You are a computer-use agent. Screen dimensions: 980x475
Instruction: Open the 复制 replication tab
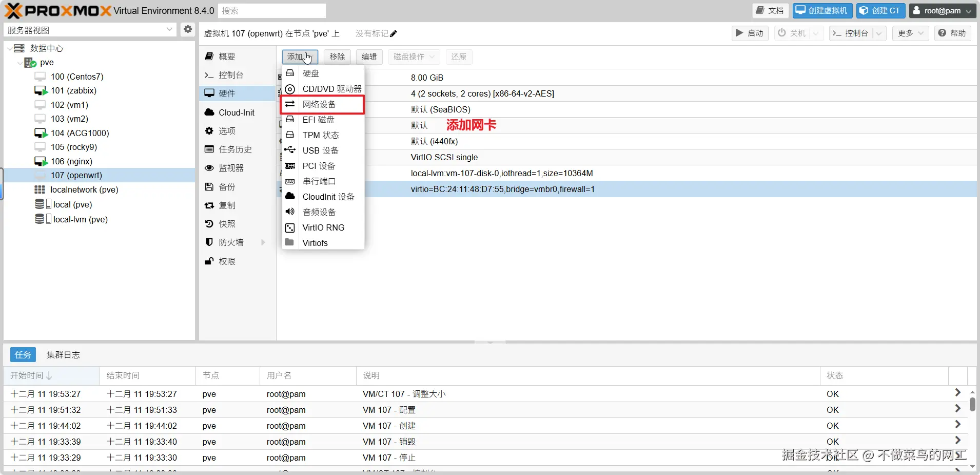[238, 205]
